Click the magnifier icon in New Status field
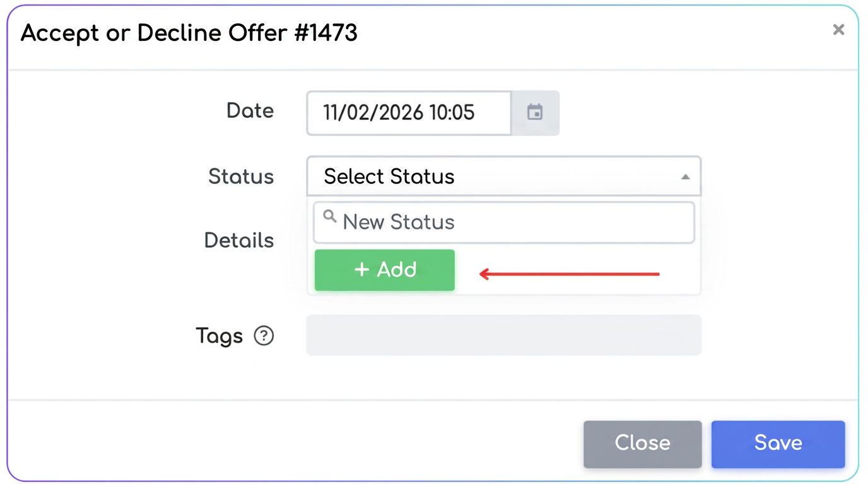Screen dimensions: 868x484 (329, 217)
